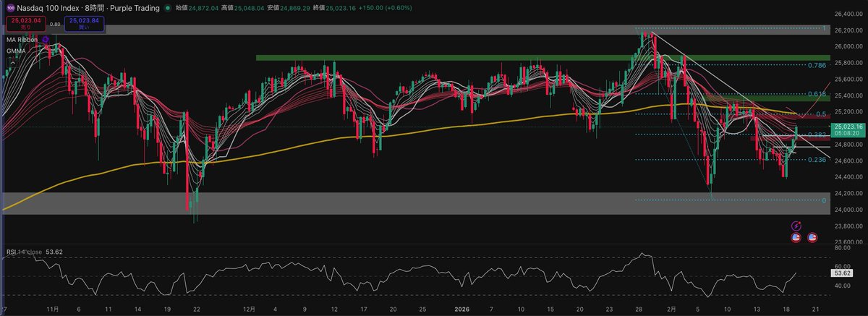Select the Fibonacci 0.786 level label

coord(817,65)
